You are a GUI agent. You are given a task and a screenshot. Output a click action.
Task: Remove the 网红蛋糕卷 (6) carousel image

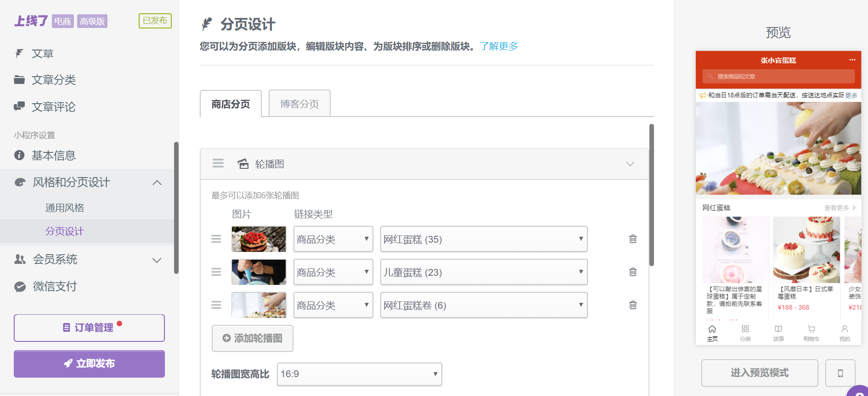(x=633, y=305)
